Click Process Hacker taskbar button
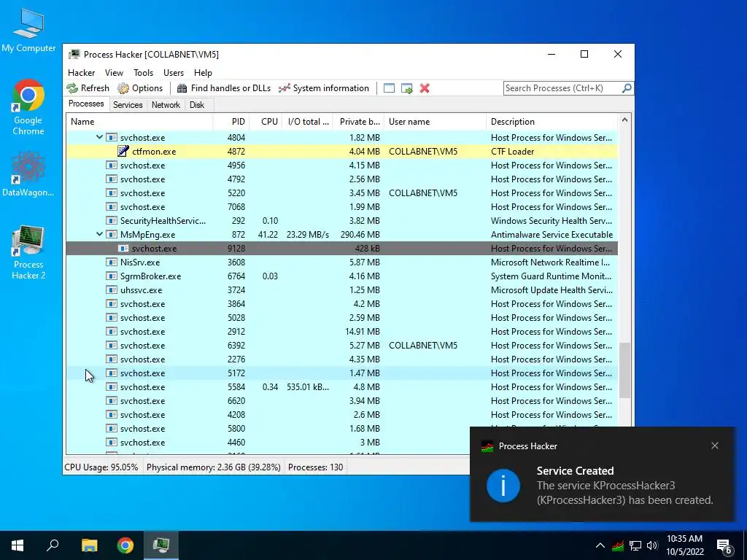747x560 pixels. [161, 545]
